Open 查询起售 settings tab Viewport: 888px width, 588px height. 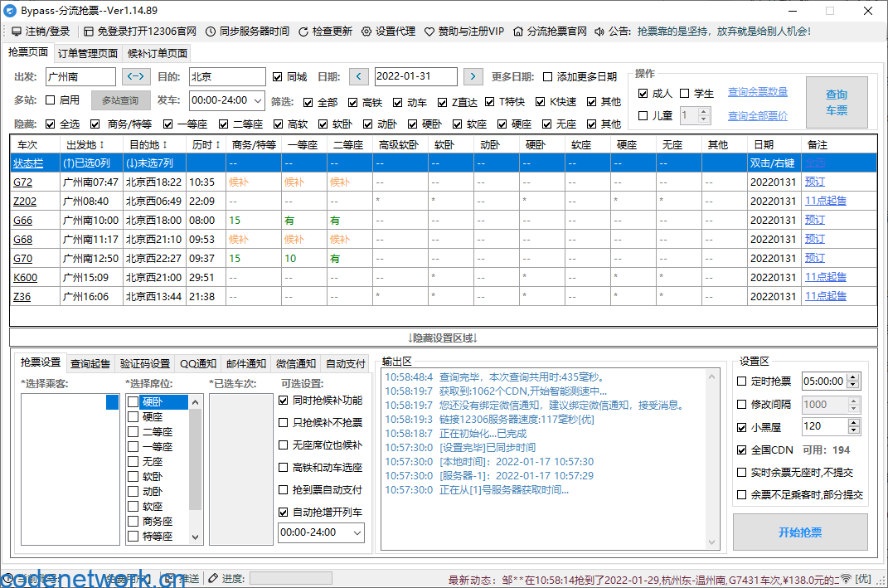90,364
